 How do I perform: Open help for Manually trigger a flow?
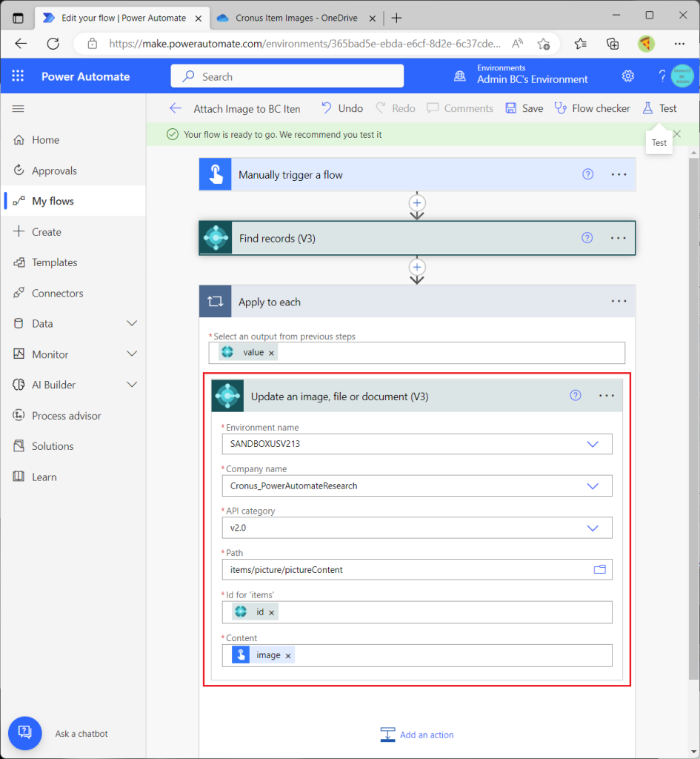pos(587,174)
